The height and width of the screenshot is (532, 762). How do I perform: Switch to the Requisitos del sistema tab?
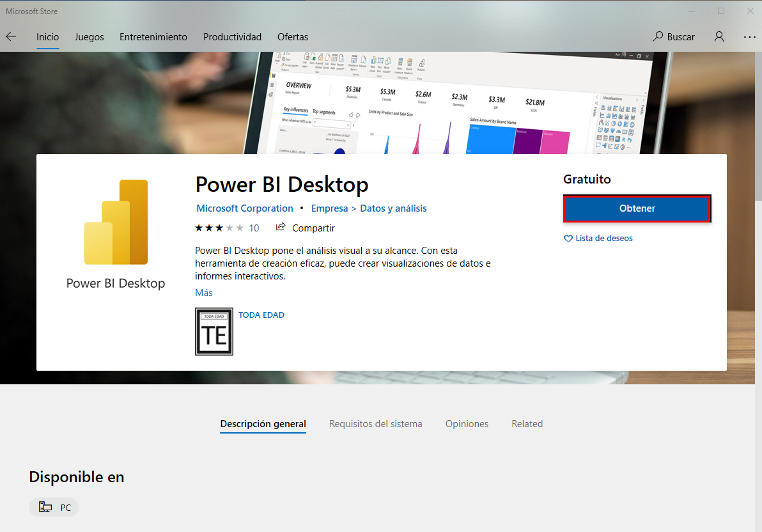tap(375, 423)
